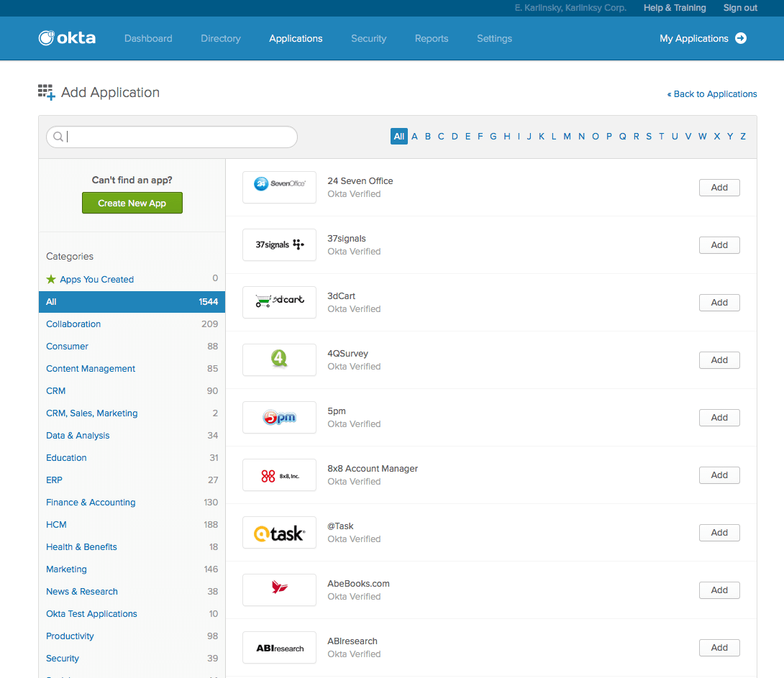This screenshot has width=784, height=678.
Task: Select the HCM category
Action: tap(132, 525)
